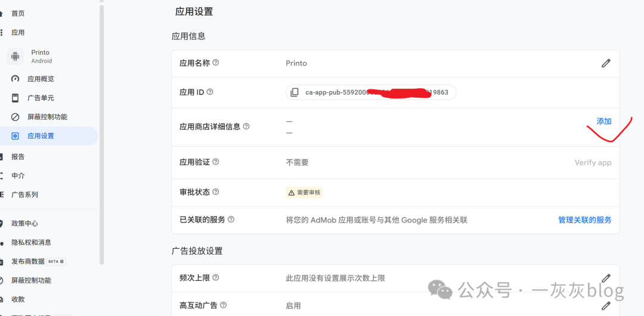Open 广告单元 in the sidebar
Screen dimensions: 644x316
tap(41, 98)
